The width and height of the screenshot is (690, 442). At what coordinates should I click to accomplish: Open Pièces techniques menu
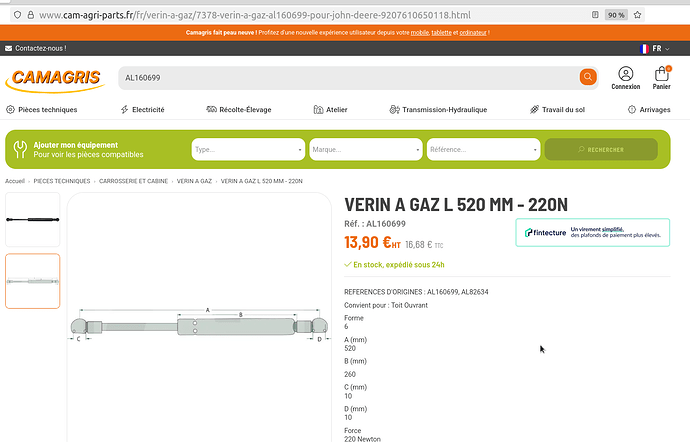pos(48,110)
